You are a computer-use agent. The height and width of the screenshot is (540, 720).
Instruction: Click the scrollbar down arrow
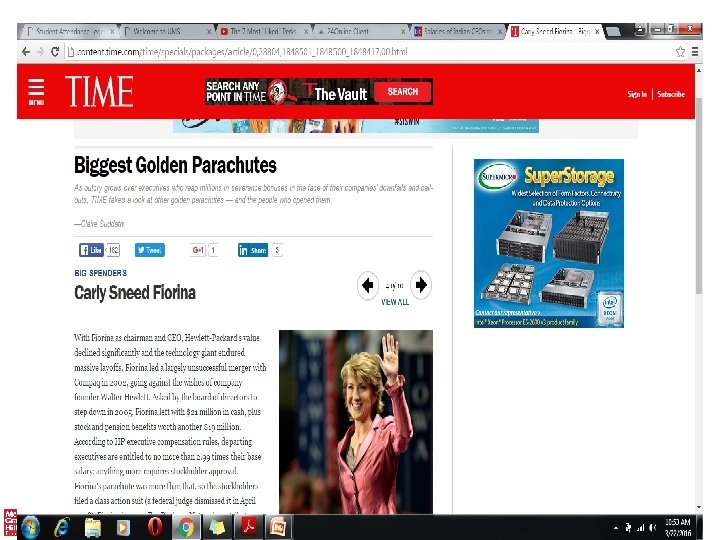(698, 507)
